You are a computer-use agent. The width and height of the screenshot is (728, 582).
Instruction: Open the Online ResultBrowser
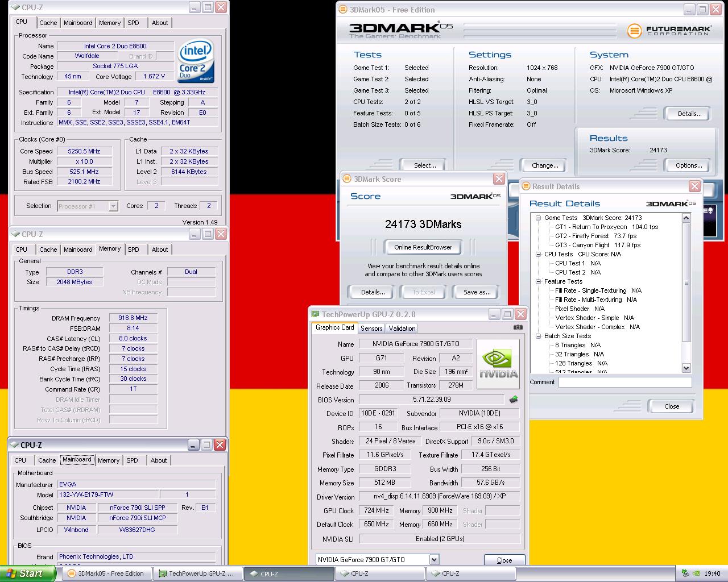[x=423, y=247]
